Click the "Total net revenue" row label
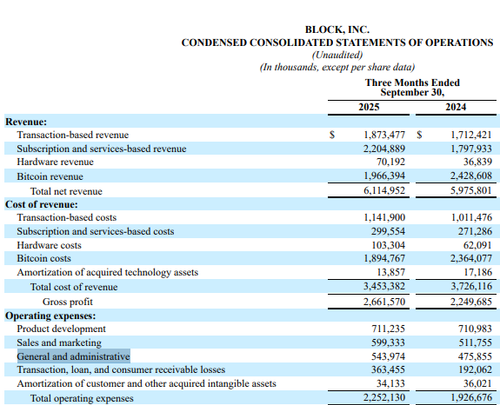 coord(66,191)
